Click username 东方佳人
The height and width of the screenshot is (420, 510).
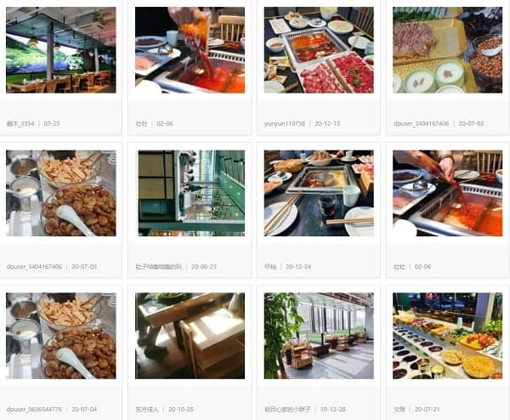pos(147,409)
